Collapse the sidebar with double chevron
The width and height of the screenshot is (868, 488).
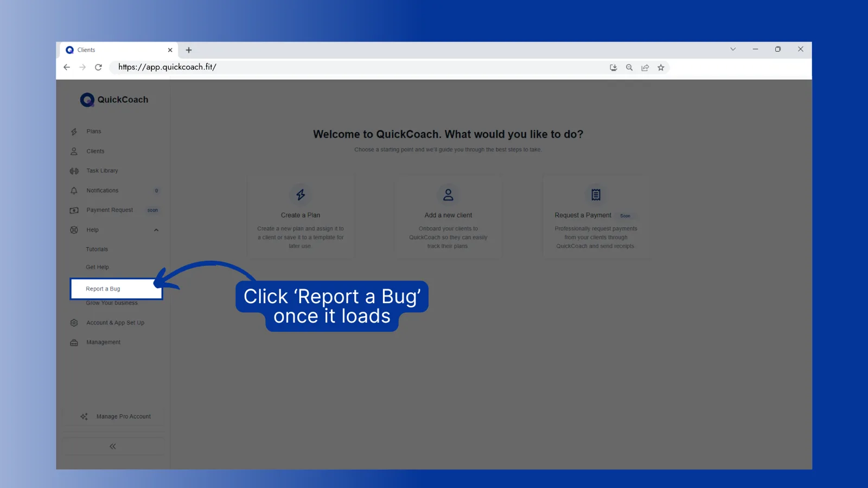pos(113,446)
